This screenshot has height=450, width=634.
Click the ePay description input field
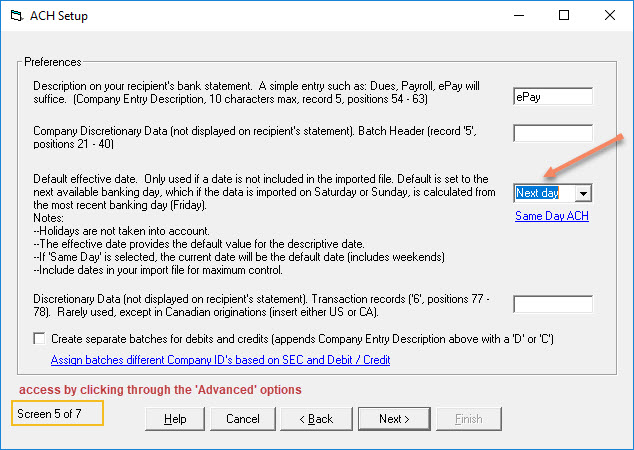tap(553, 97)
